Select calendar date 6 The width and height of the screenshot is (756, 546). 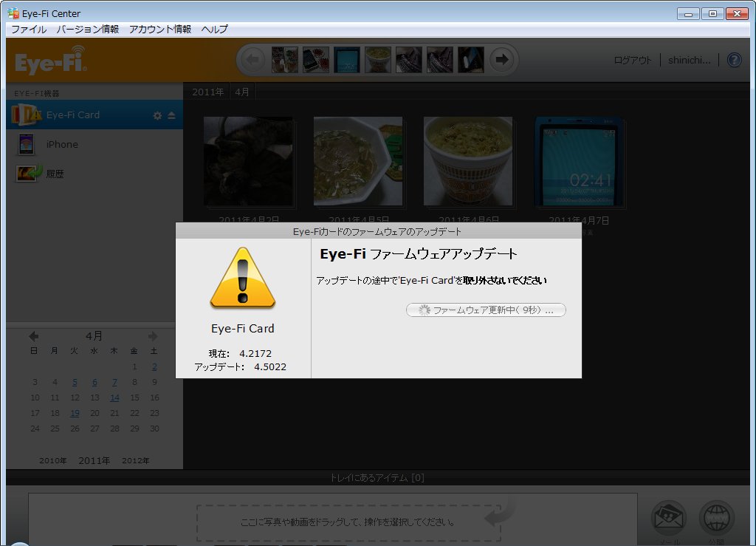(x=94, y=382)
